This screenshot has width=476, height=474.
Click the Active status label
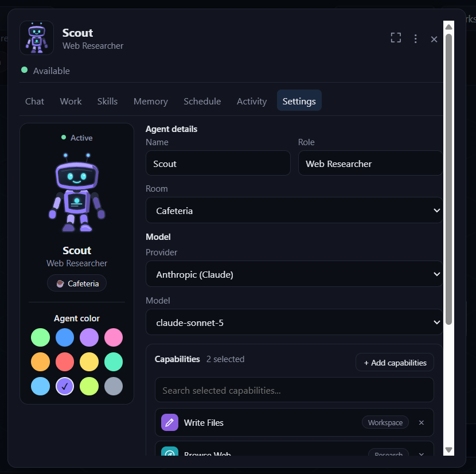click(x=81, y=138)
